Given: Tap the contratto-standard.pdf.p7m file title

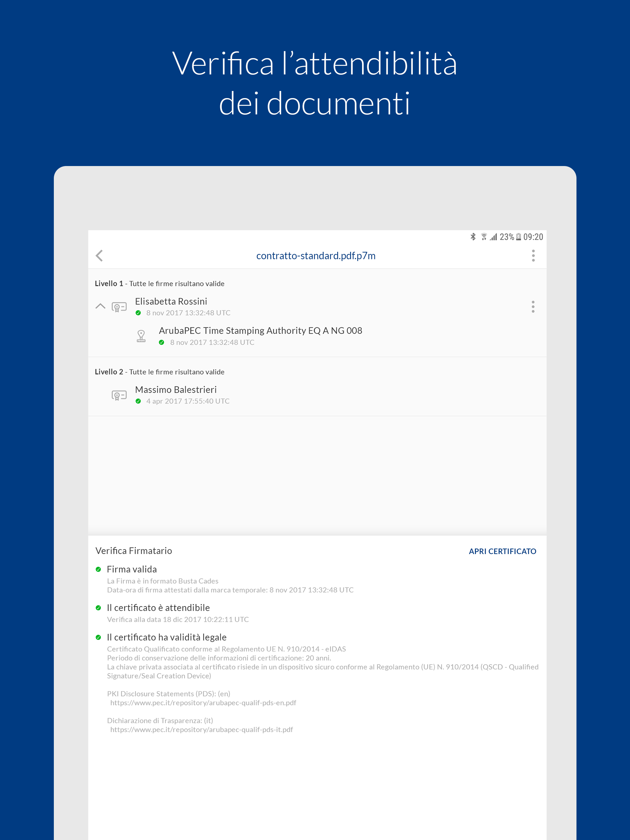Looking at the screenshot, I should point(316,256).
